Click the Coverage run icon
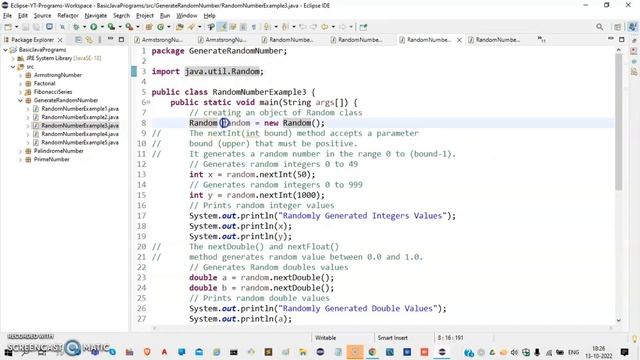Screen dimensions: 640x360 tap(111, 27)
